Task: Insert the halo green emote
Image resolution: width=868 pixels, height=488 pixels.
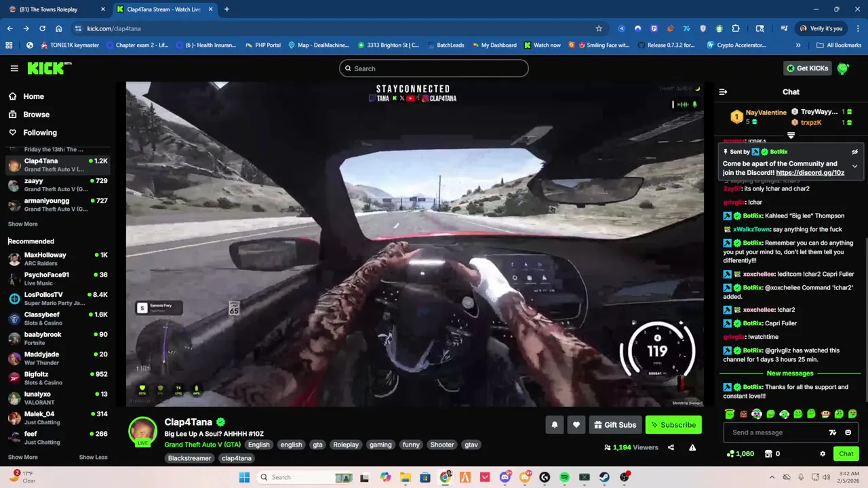Action: click(729, 414)
